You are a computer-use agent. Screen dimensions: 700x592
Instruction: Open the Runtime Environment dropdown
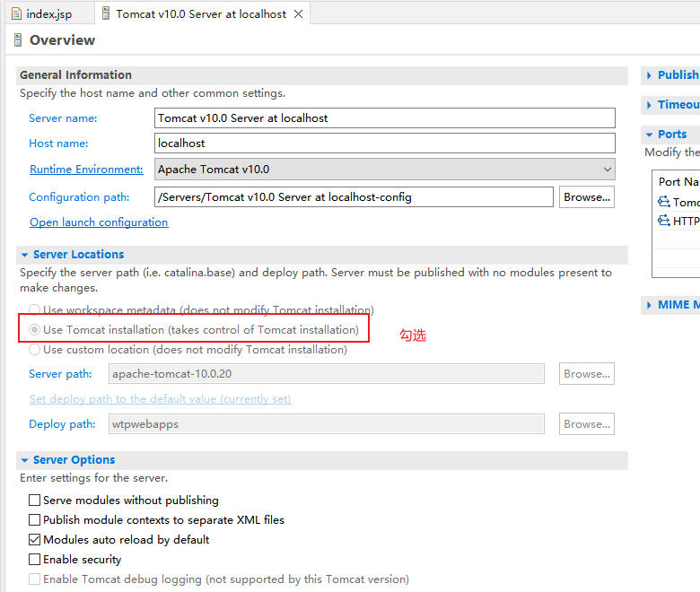tap(384, 170)
